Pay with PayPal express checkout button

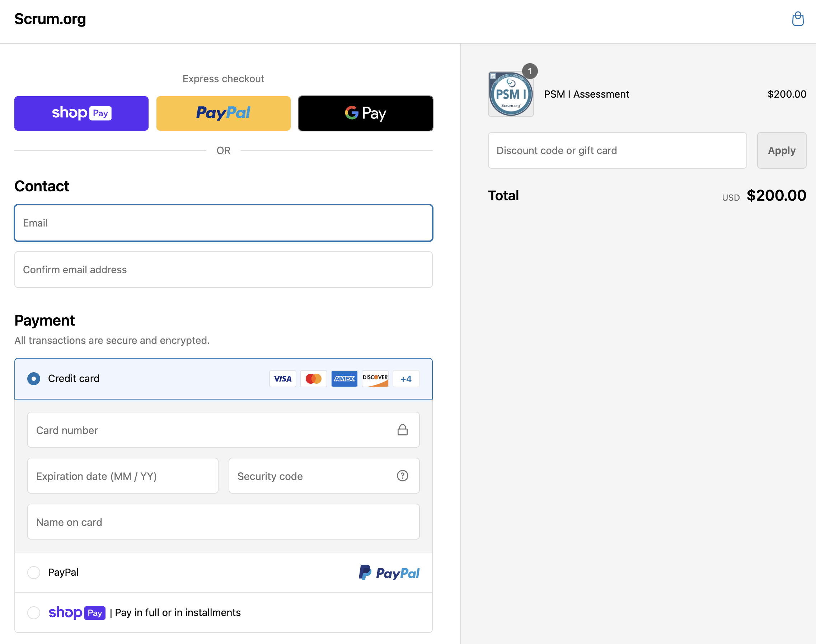[x=223, y=113]
